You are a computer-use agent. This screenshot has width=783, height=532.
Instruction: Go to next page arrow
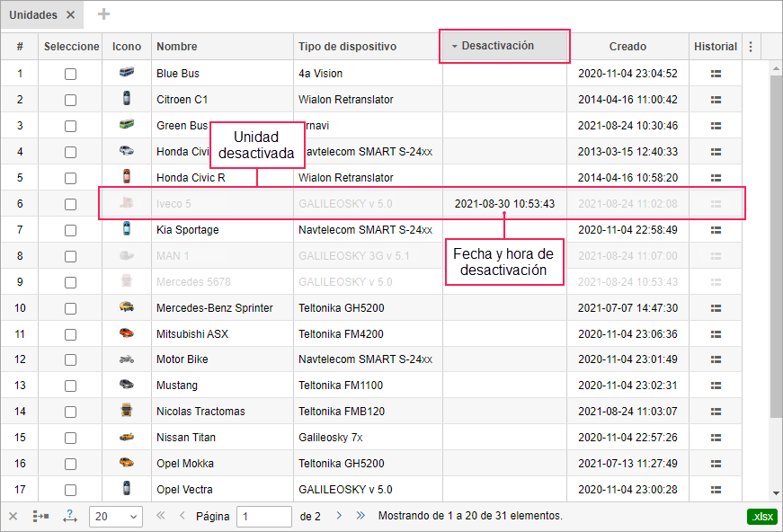[x=339, y=516]
